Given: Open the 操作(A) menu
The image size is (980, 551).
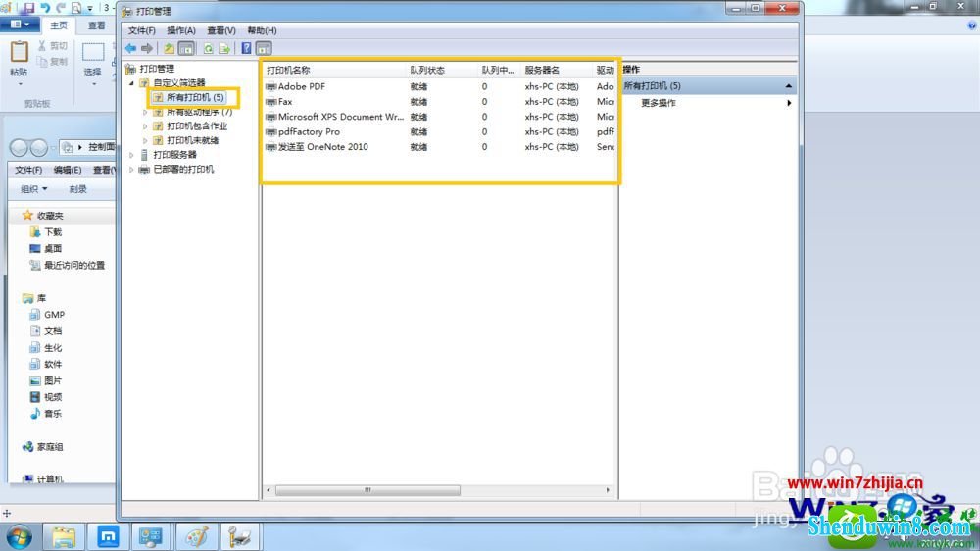Looking at the screenshot, I should point(181,30).
